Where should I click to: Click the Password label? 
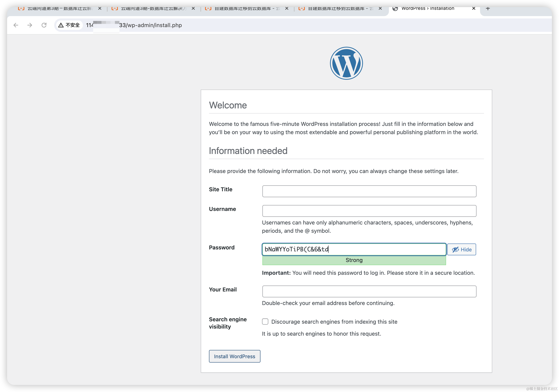pos(222,247)
